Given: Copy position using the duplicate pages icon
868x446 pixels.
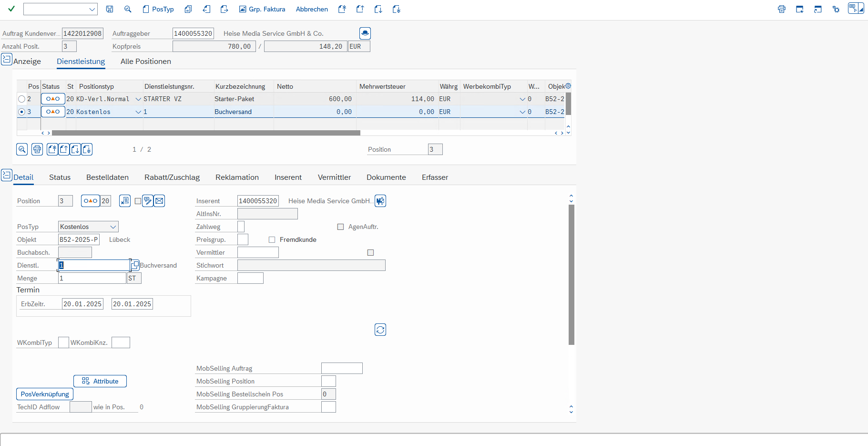Looking at the screenshot, I should (x=188, y=9).
